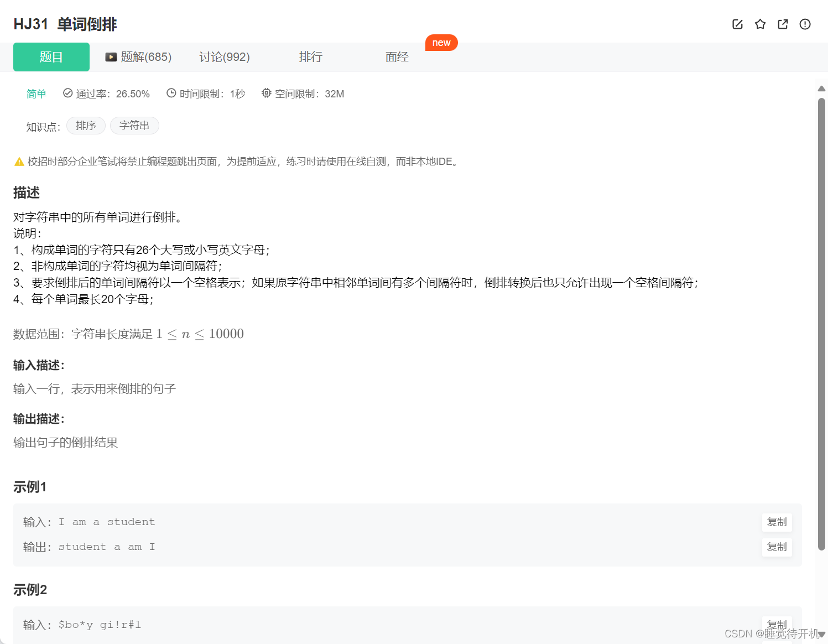Select the 题目 tab
This screenshot has height=644, width=828.
pos(51,57)
